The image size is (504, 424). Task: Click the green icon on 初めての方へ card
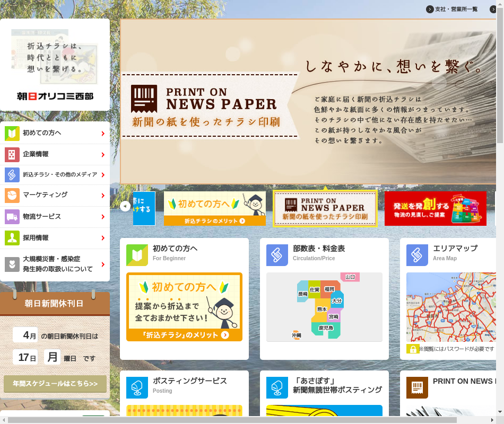pos(137,255)
